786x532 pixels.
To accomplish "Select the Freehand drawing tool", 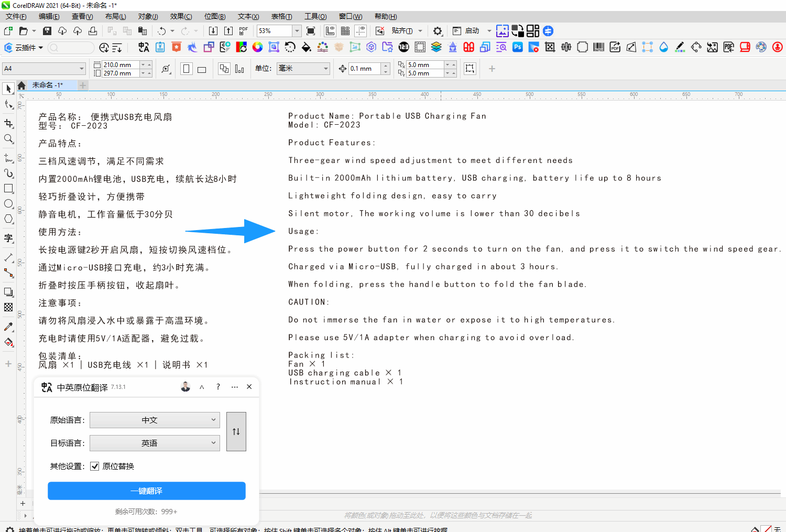I will click(8, 158).
